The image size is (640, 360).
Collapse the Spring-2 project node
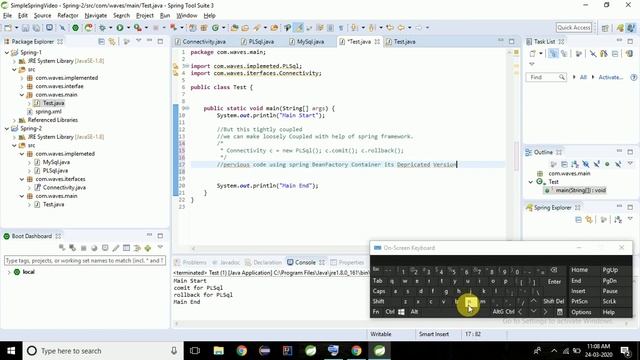[x=7, y=129]
